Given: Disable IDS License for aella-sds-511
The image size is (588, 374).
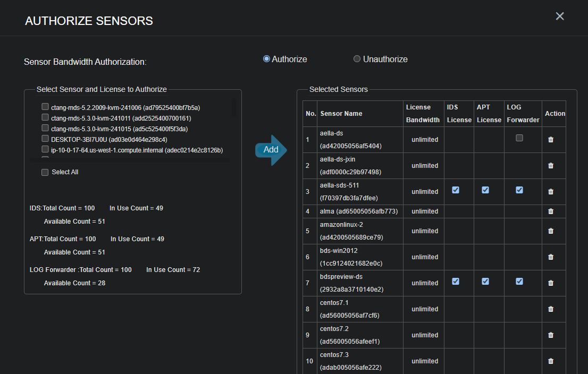Looking at the screenshot, I should pos(456,190).
